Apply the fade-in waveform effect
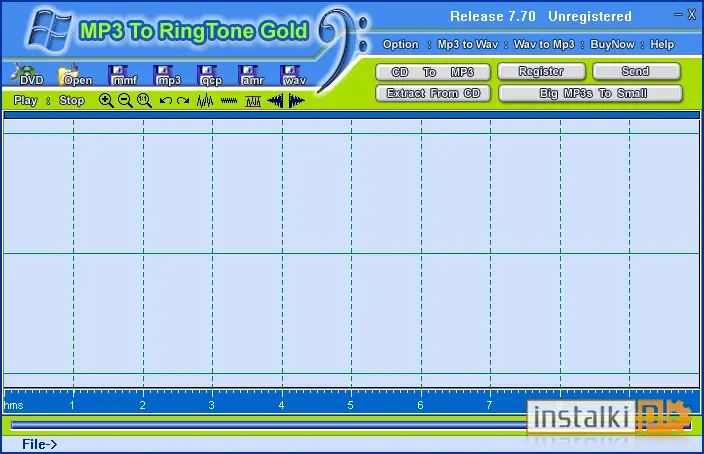The image size is (704, 454). coord(275,101)
